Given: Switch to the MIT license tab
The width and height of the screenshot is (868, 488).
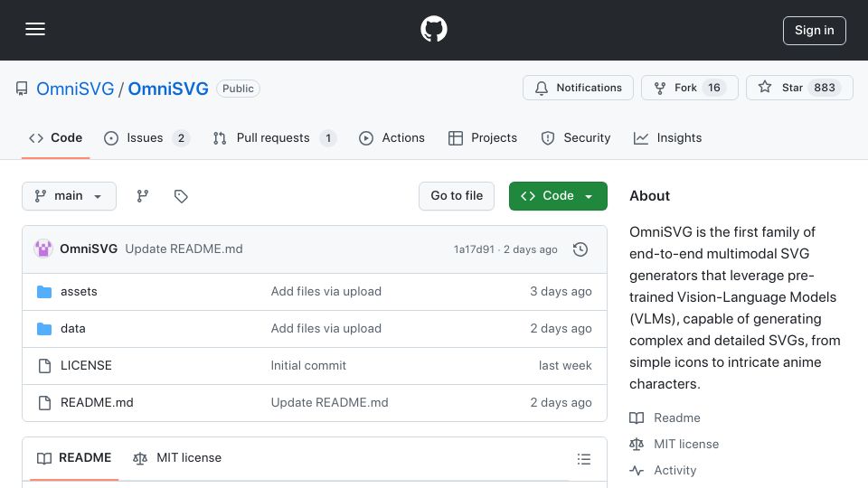Looking at the screenshot, I should (x=177, y=458).
